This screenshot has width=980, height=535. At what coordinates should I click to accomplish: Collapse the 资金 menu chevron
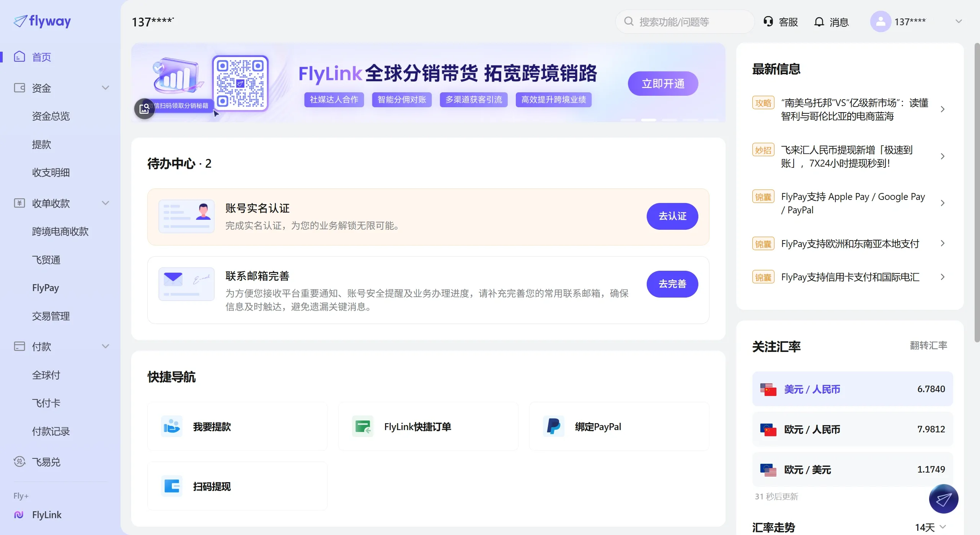[106, 88]
